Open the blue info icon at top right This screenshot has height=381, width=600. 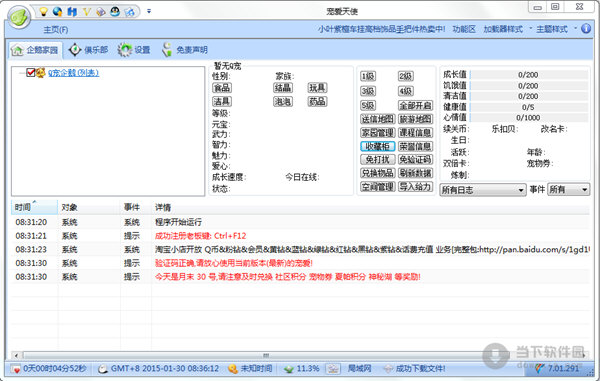pos(586,29)
